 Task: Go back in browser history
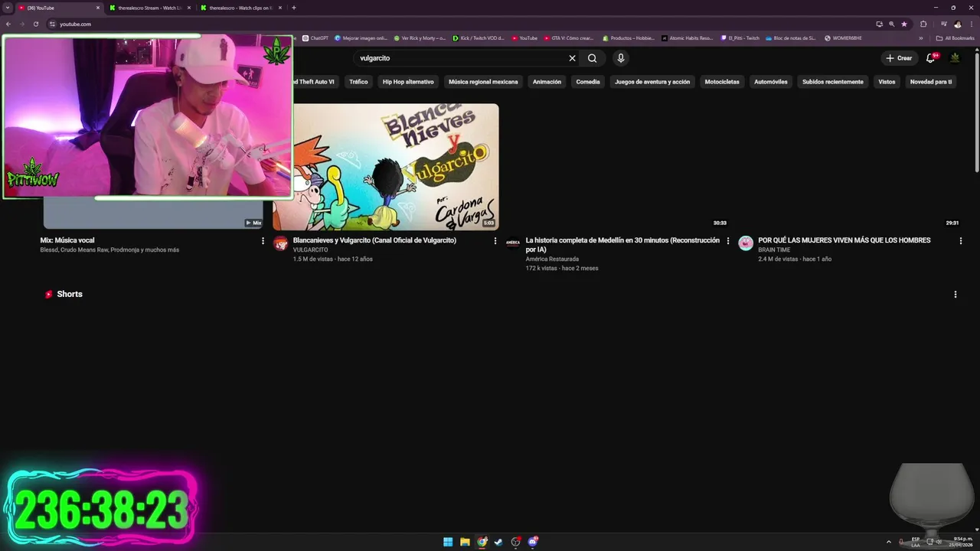pos(8,24)
